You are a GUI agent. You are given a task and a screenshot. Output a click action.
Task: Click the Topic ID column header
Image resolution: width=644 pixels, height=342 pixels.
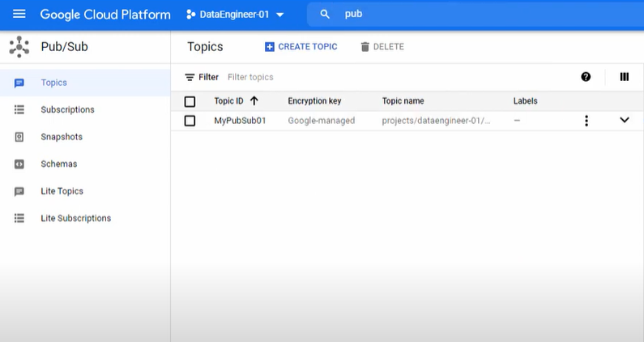(x=228, y=100)
